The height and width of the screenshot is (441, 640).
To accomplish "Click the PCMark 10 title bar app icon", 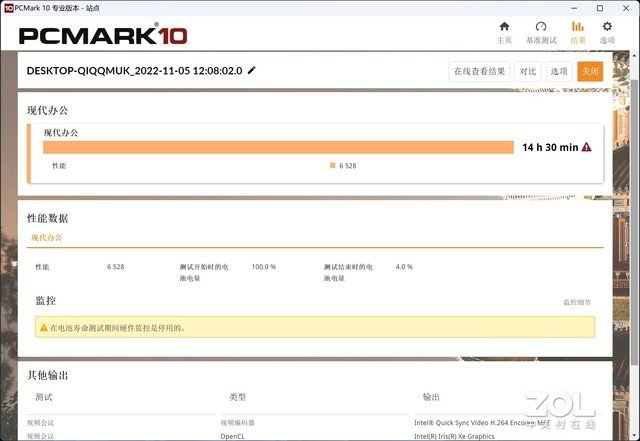I will [9, 8].
